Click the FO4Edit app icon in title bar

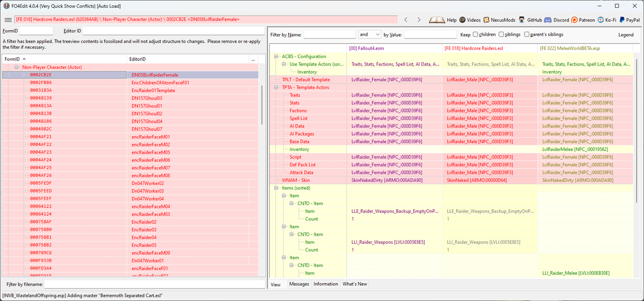tap(6, 6)
